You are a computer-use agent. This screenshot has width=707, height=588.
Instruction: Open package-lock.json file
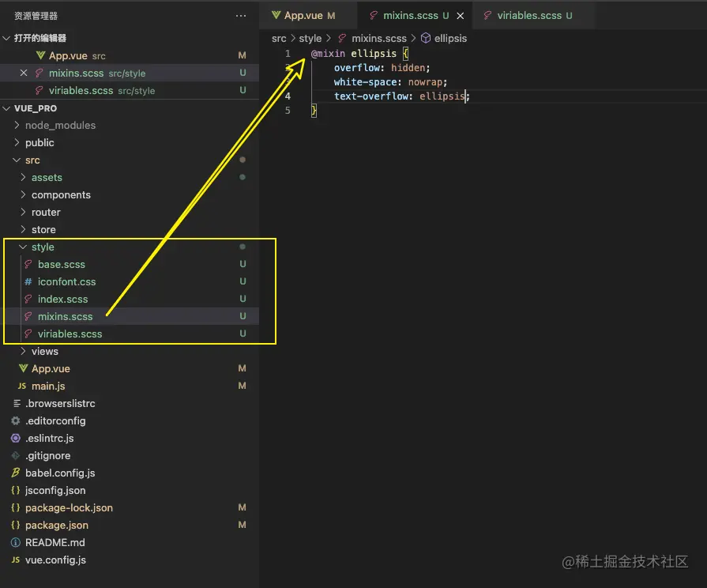130,507
